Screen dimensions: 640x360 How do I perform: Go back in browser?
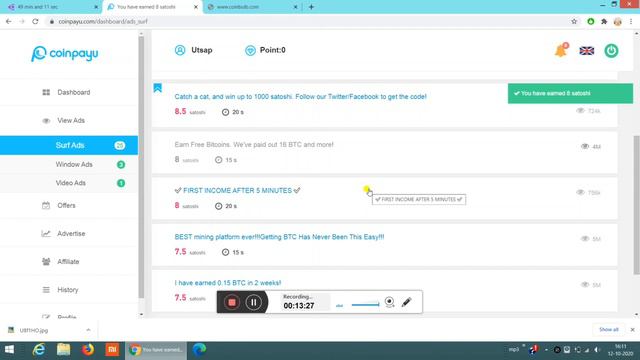point(9,21)
